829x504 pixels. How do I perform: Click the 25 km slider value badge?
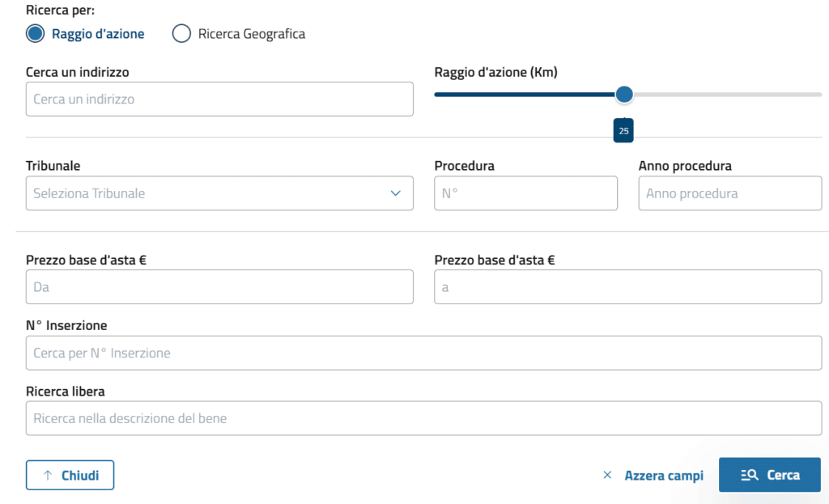623,130
